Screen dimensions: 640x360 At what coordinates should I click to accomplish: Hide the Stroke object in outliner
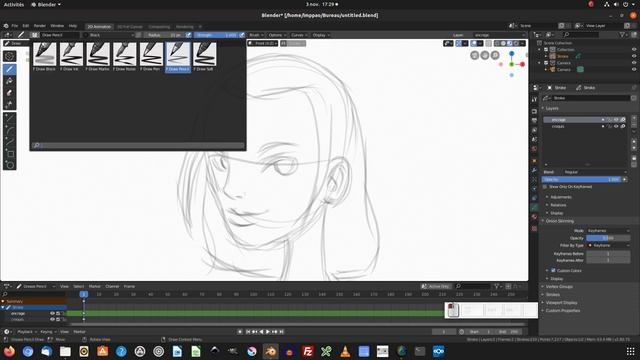(x=634, y=56)
